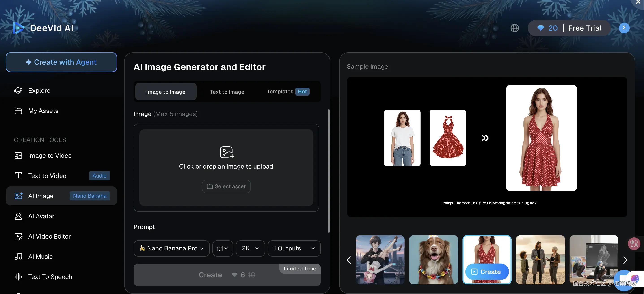Select the Image to Video tool
This screenshot has height=294, width=644.
point(50,156)
